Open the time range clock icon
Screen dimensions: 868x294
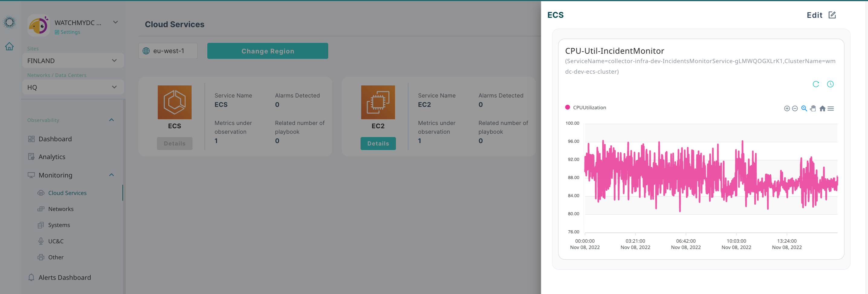pyautogui.click(x=830, y=85)
